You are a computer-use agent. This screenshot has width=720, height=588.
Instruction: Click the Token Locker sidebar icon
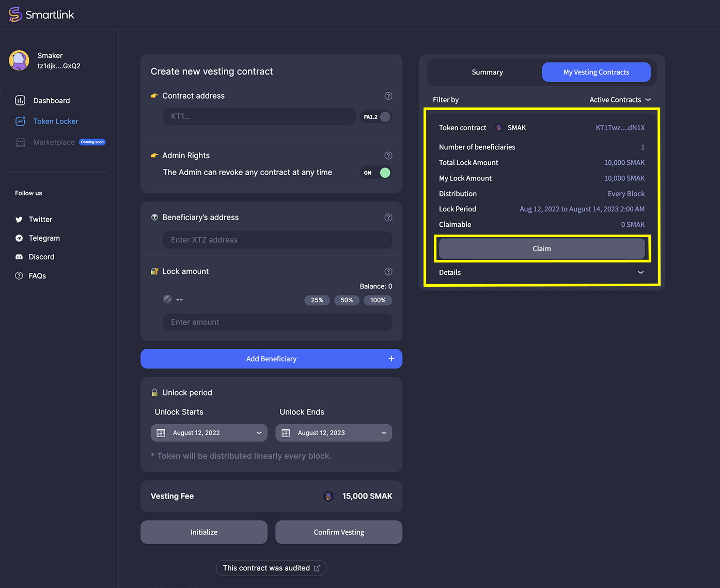click(20, 121)
